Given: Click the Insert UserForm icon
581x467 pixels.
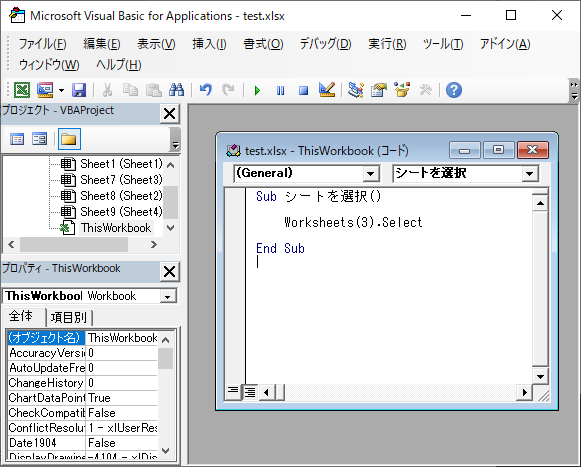Looking at the screenshot, I should pyautogui.click(x=45, y=90).
